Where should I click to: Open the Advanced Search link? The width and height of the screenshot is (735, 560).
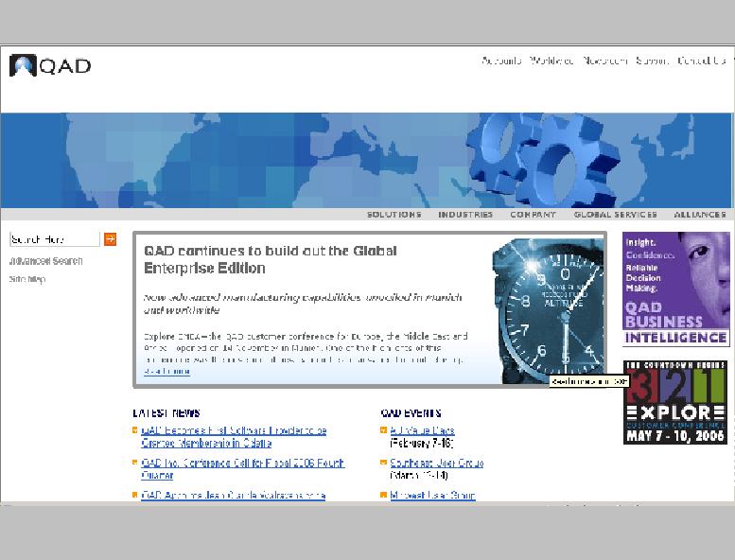pos(45,261)
